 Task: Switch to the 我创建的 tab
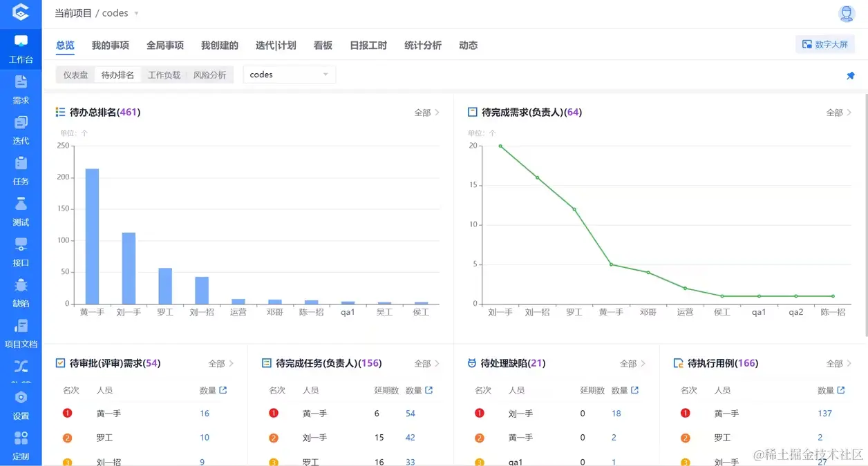coord(220,46)
